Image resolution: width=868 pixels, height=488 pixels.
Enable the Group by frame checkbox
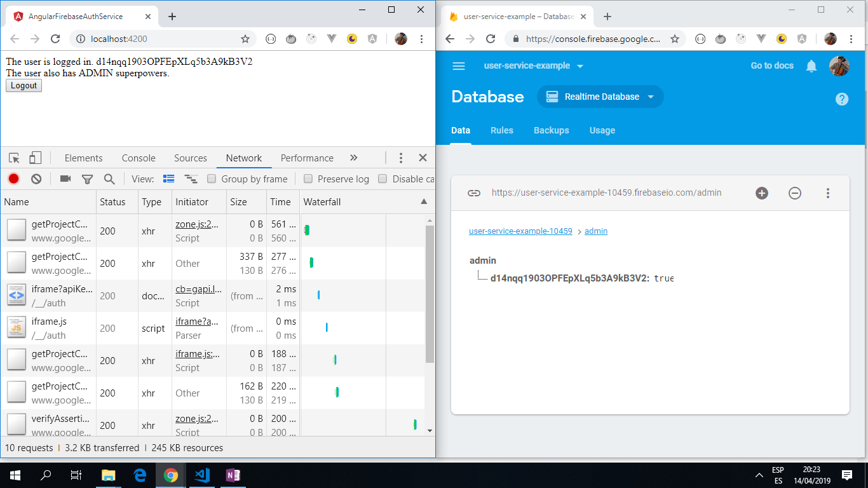(x=212, y=179)
